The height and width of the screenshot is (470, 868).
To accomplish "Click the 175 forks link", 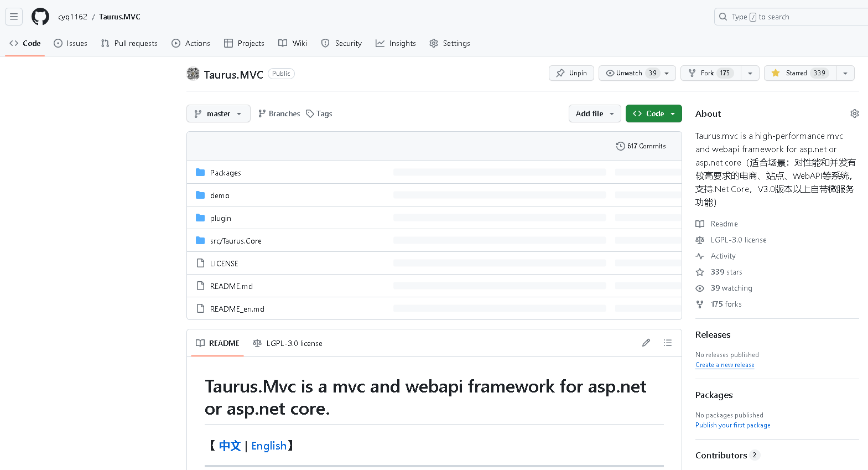I will [x=726, y=304].
